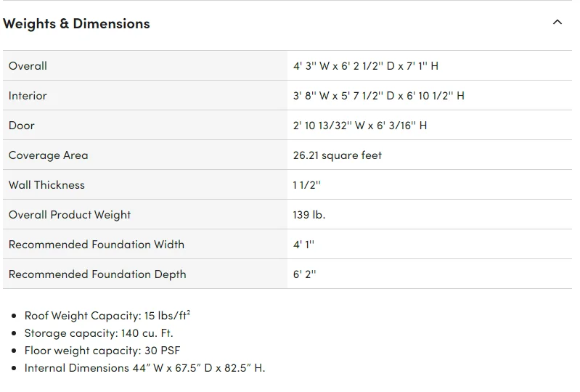580x392 pixels.
Task: Select the Door row label
Action: [22, 125]
